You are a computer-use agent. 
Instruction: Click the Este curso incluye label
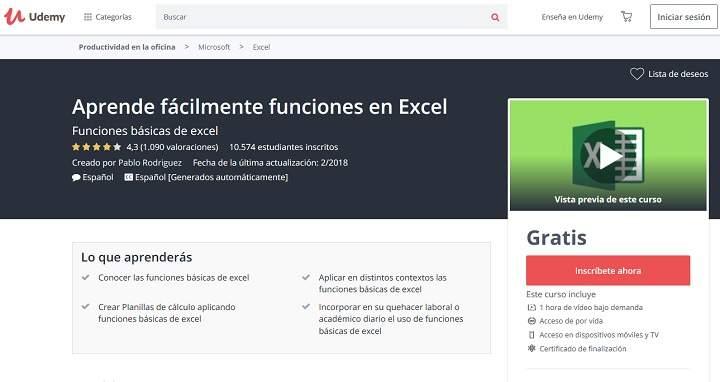click(x=561, y=294)
